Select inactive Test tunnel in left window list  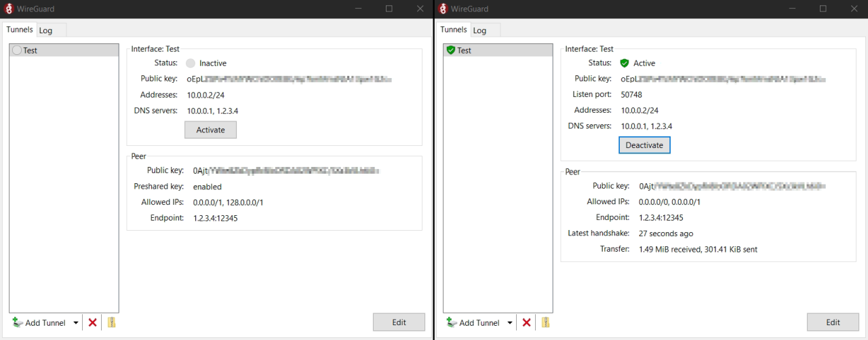(64, 50)
